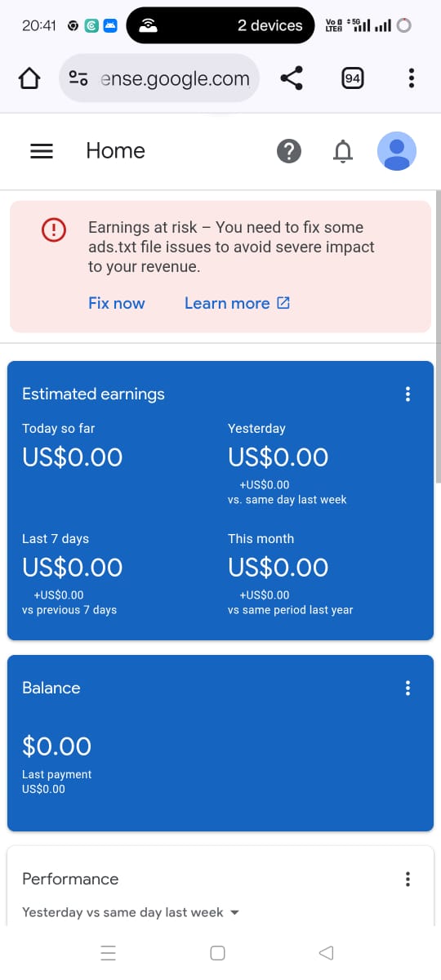Tap the Android back navigation button
Screen dimensions: 441x980
click(x=326, y=953)
